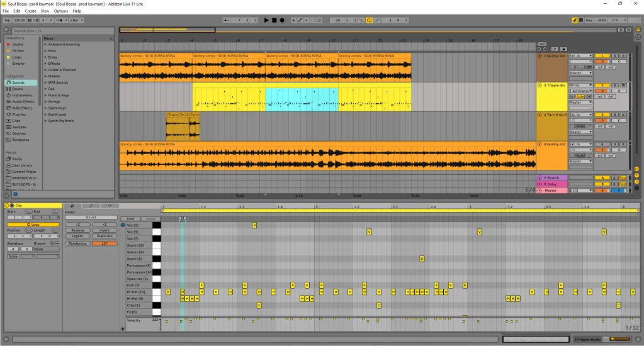This screenshot has height=346, width=644.
Task: Open the Master output 1/2 dropdown
Action: [x=581, y=190]
